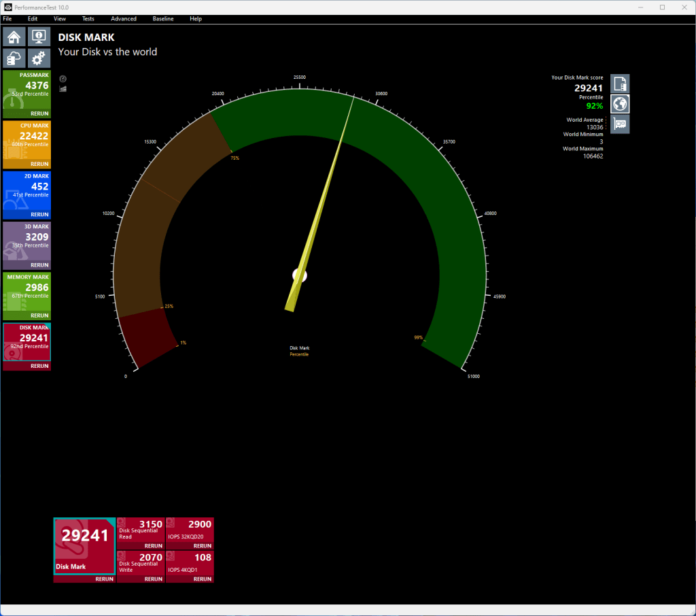The image size is (696, 616).
Task: Rerun the PassMark overall test
Action: click(39, 114)
